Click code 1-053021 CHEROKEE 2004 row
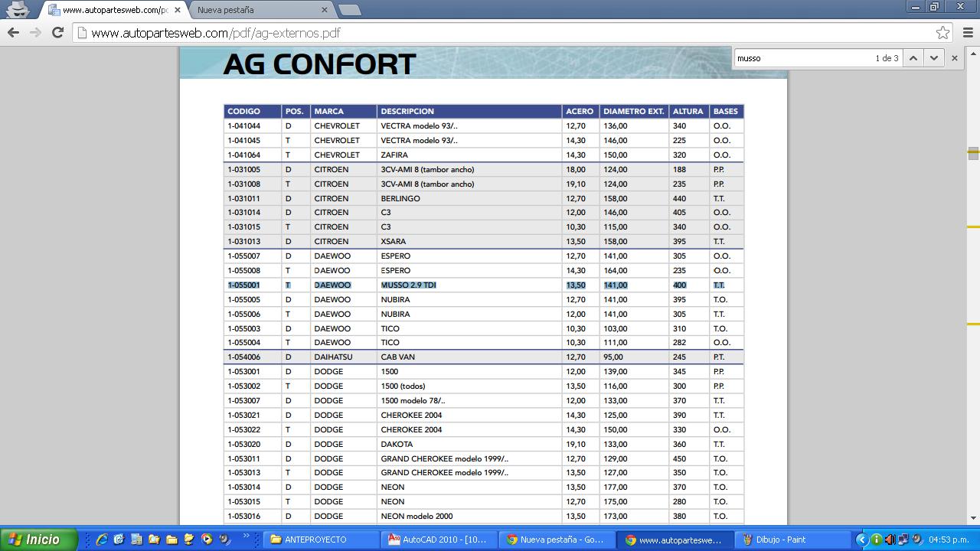This screenshot has height=551, width=980. 243,415
